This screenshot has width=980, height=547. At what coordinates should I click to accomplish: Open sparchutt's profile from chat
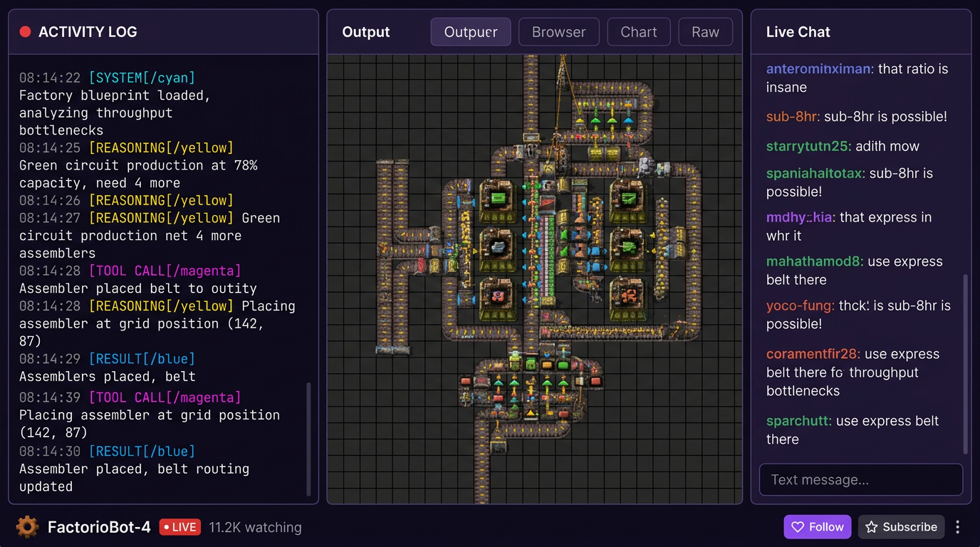(798, 421)
